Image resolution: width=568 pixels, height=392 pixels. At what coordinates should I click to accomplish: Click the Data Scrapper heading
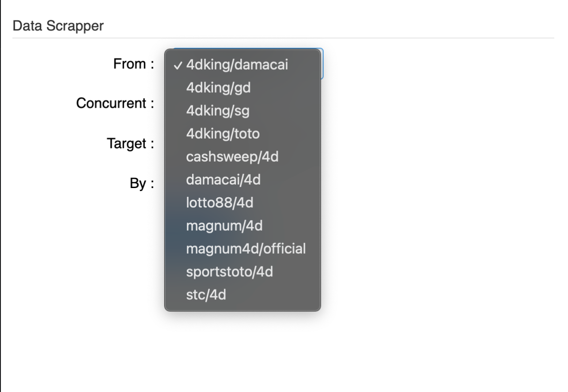[x=58, y=26]
